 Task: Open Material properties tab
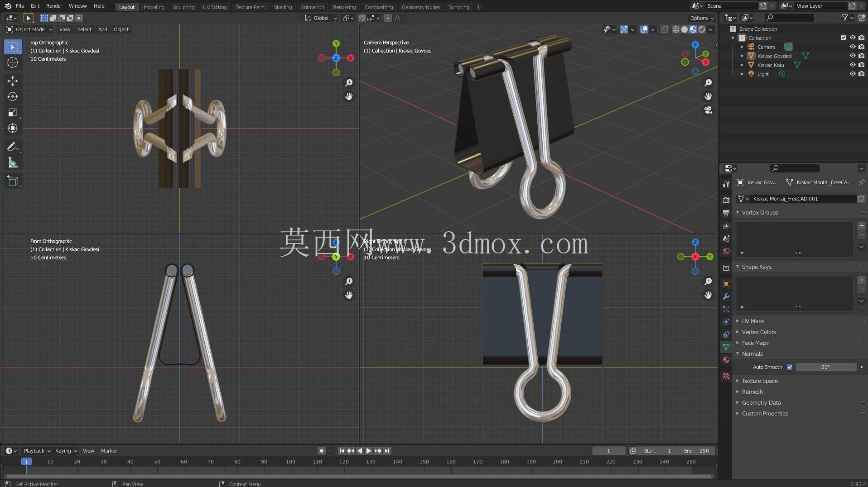tap(726, 360)
